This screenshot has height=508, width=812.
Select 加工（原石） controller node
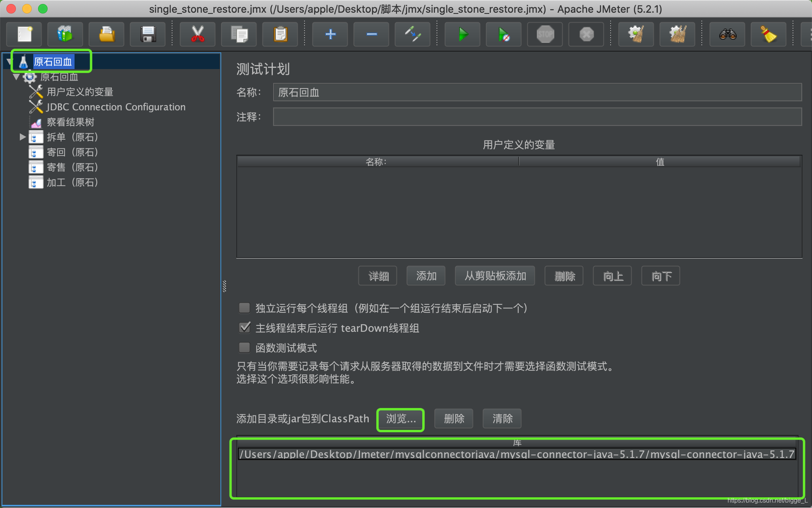(x=72, y=182)
